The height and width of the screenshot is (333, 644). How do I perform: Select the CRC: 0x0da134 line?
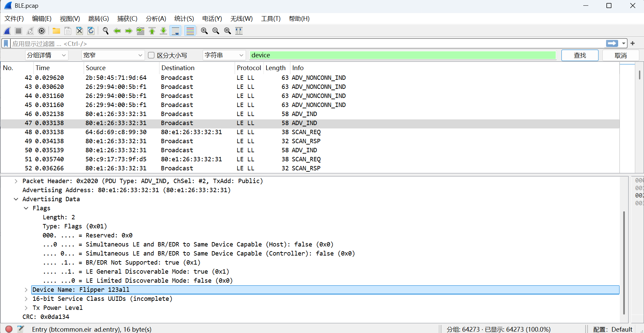tap(46, 317)
